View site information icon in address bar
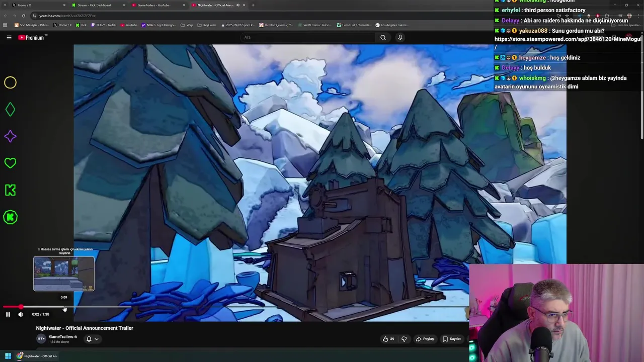 [x=34, y=16]
